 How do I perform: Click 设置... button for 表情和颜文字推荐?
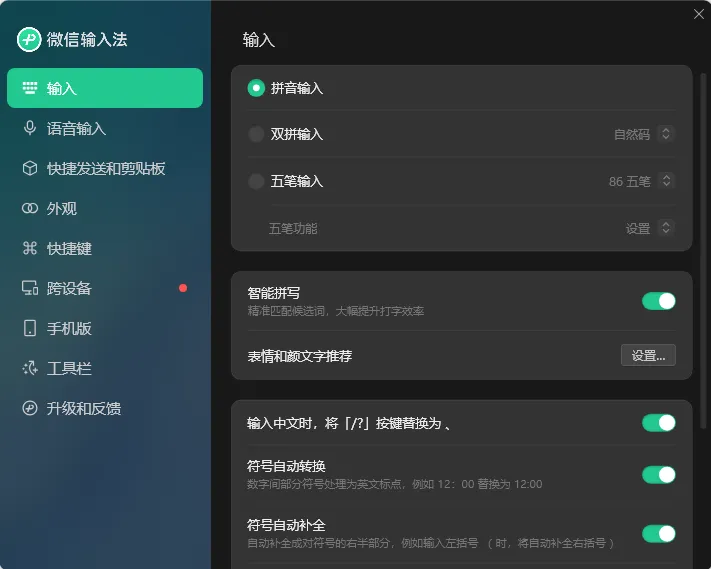(648, 355)
